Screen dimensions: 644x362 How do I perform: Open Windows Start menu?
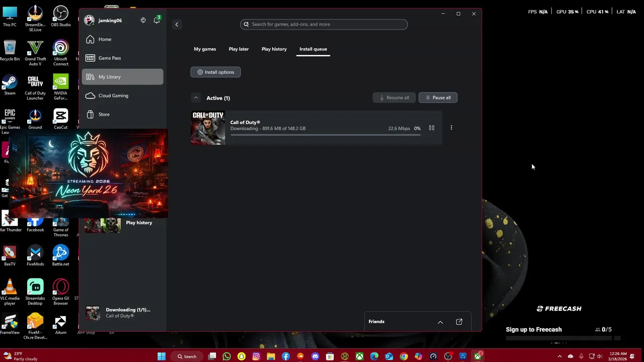(162, 356)
